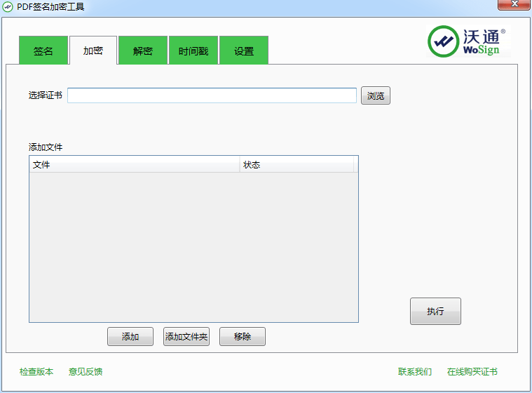The image size is (532, 393).
Task: Open the 检查版本 link
Action: [x=36, y=372]
